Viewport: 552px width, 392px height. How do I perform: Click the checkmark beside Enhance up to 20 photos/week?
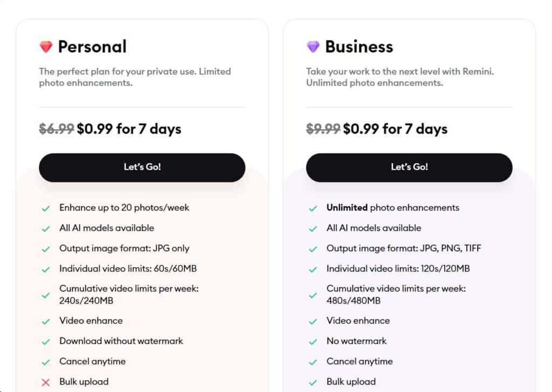[x=46, y=208]
